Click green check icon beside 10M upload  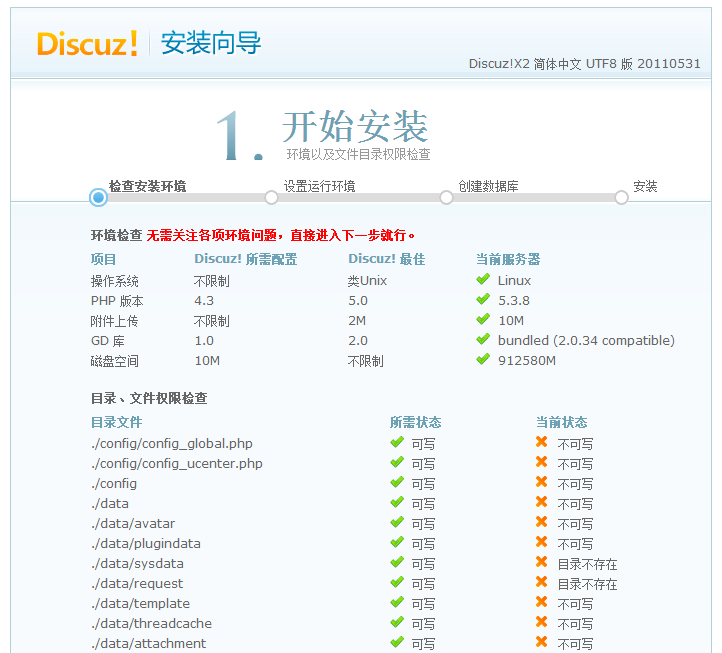click(x=483, y=319)
